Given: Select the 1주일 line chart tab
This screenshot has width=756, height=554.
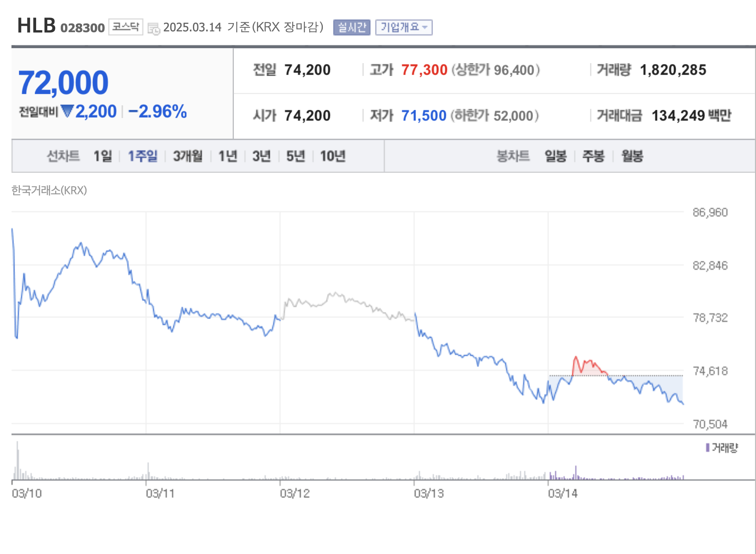Looking at the screenshot, I should point(143,156).
